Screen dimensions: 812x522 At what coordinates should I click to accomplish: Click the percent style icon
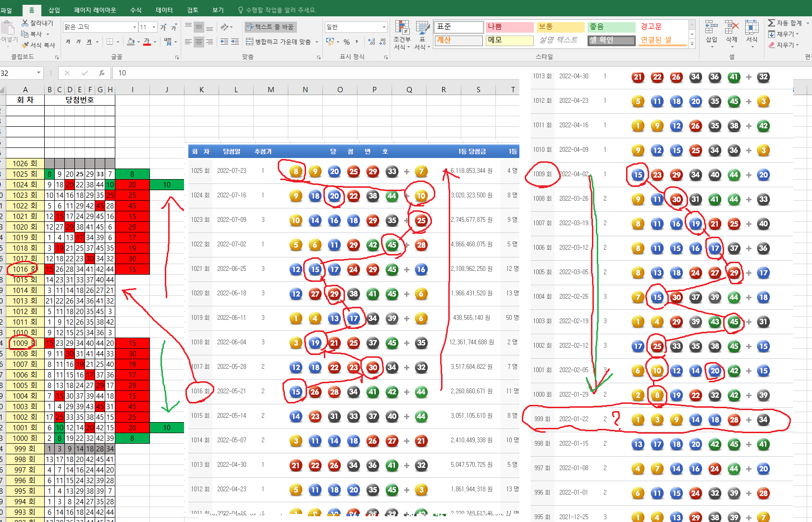pyautogui.click(x=346, y=42)
